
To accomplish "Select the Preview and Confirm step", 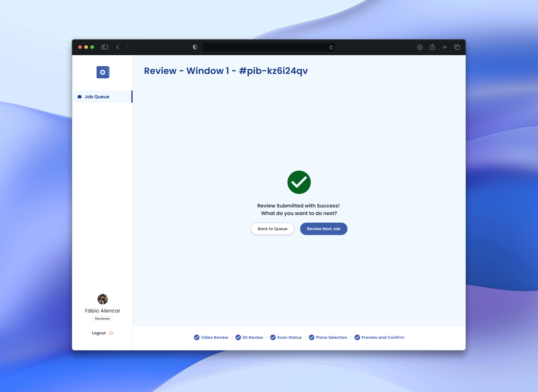I will pyautogui.click(x=382, y=337).
